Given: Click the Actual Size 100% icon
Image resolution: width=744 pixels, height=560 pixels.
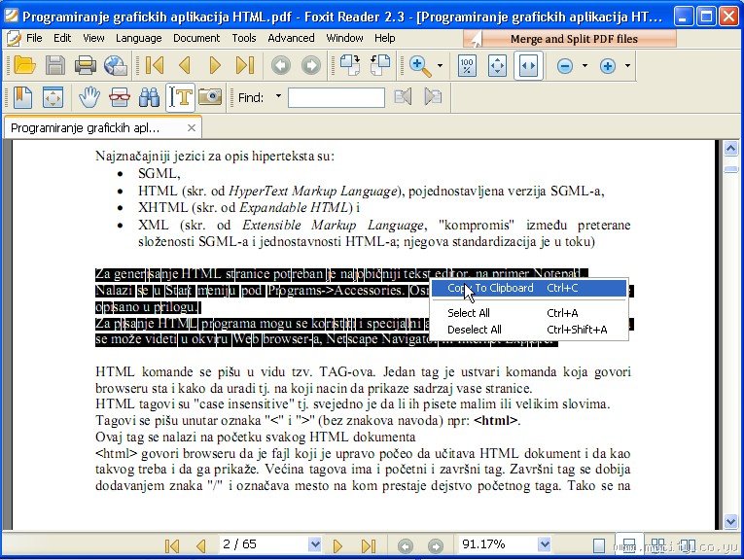Looking at the screenshot, I should coord(467,66).
